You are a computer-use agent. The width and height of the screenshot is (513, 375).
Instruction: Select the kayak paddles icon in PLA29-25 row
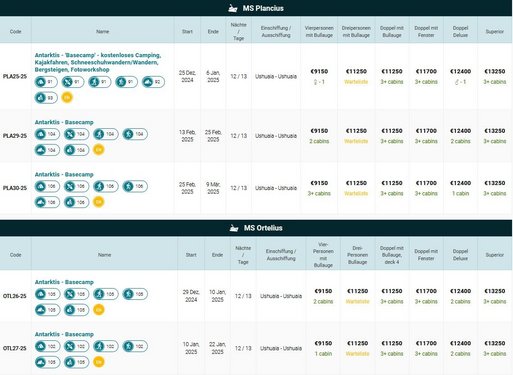point(70,134)
